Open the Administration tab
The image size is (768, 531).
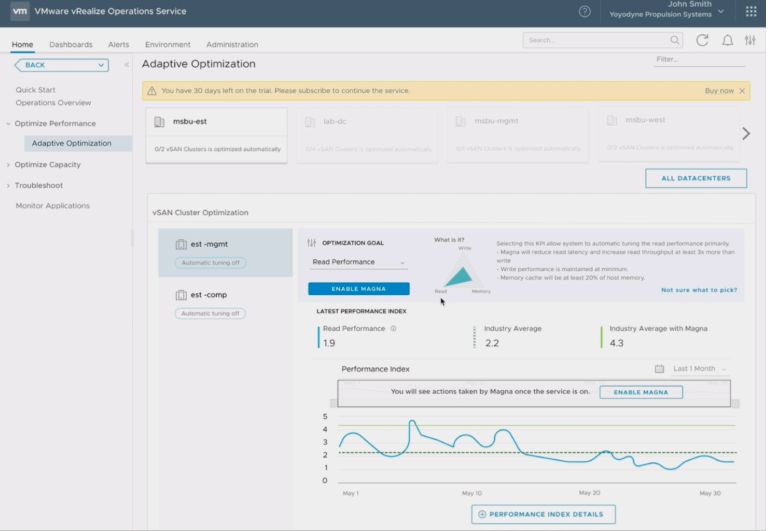point(232,45)
